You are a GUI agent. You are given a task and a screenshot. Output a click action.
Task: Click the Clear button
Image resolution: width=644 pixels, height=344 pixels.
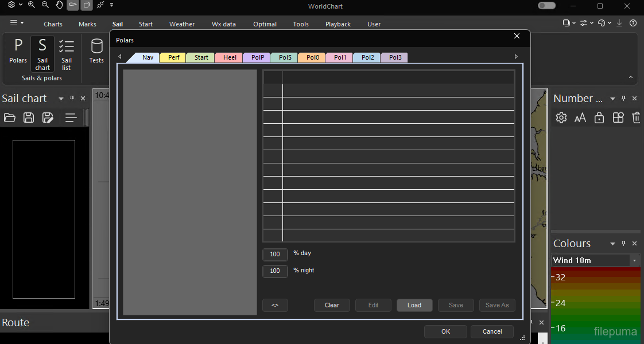click(332, 306)
